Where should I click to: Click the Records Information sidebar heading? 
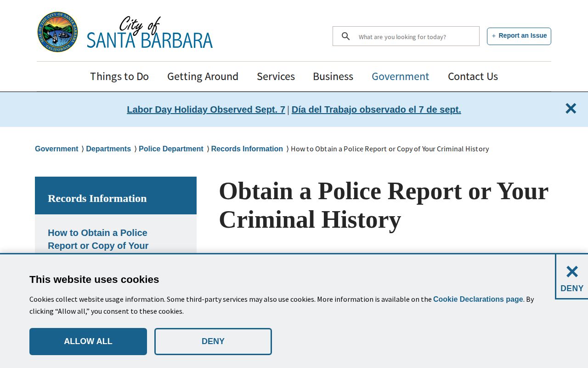(x=97, y=198)
